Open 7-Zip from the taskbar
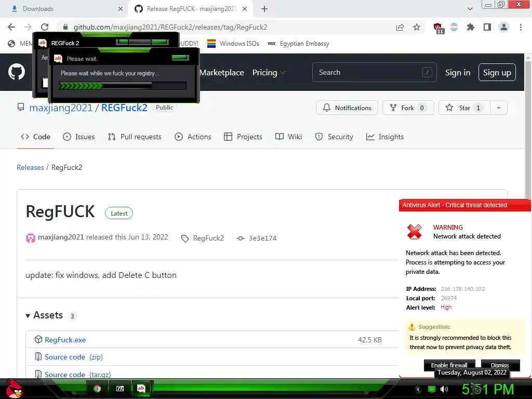This screenshot has height=399, width=532. point(120,389)
